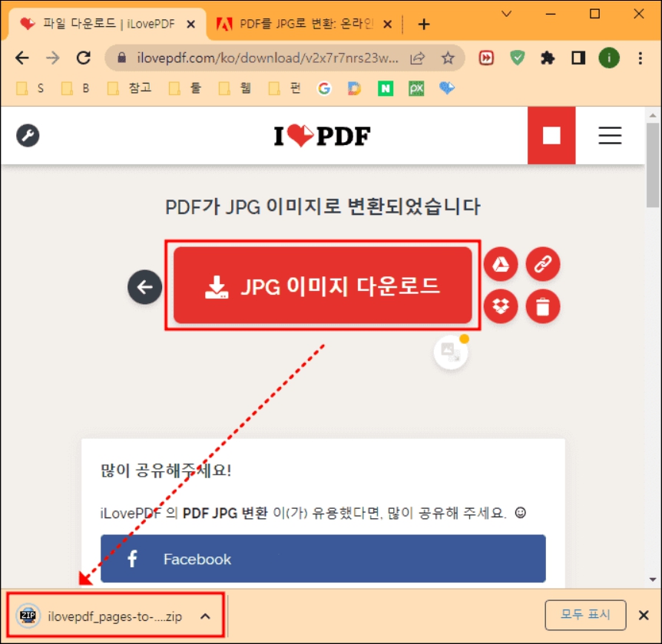Share this page icon in address bar
Viewport: 662px width, 644px height.
coord(417,58)
